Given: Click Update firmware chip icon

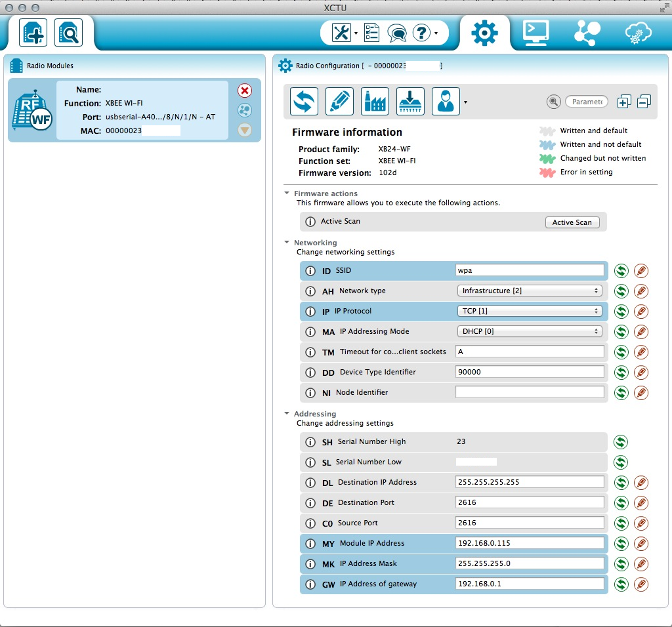Looking at the screenshot, I should pos(411,102).
